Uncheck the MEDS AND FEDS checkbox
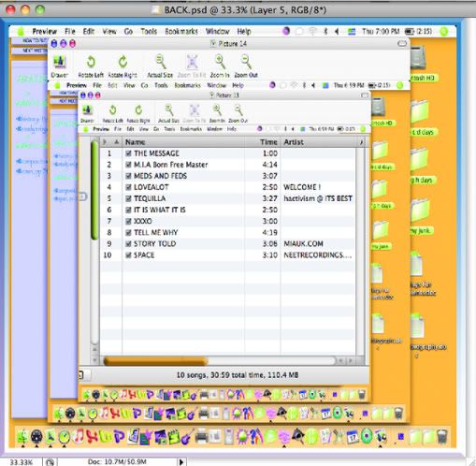Image resolution: width=476 pixels, height=466 pixels. (x=128, y=176)
